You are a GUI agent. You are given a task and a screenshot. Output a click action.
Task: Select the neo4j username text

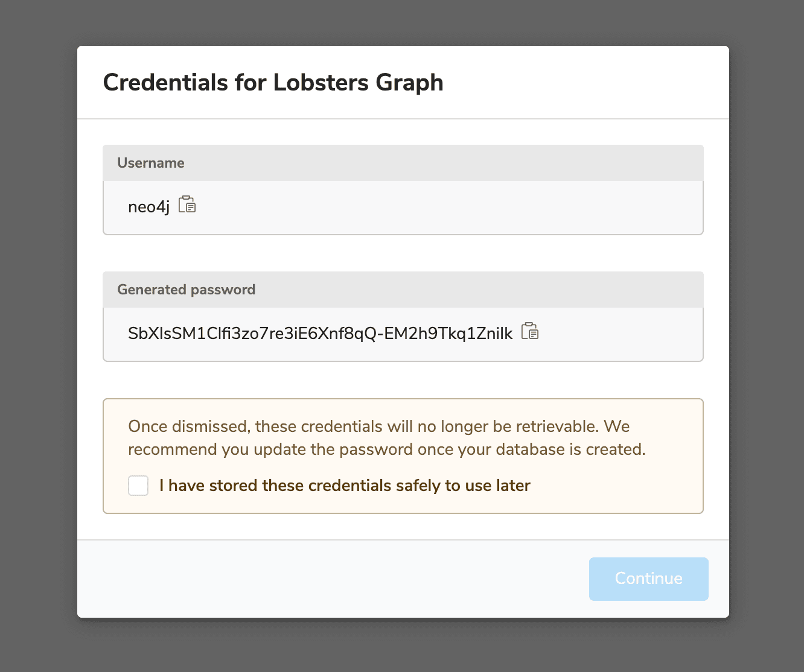coord(148,207)
